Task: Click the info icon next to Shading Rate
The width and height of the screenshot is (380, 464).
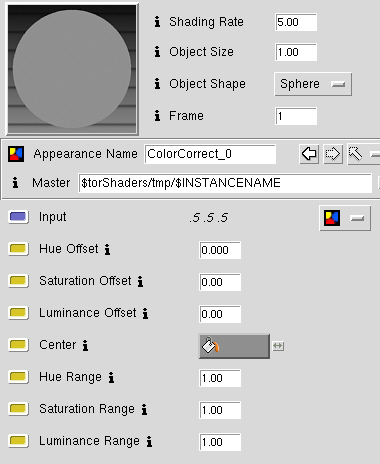Action: click(x=157, y=22)
